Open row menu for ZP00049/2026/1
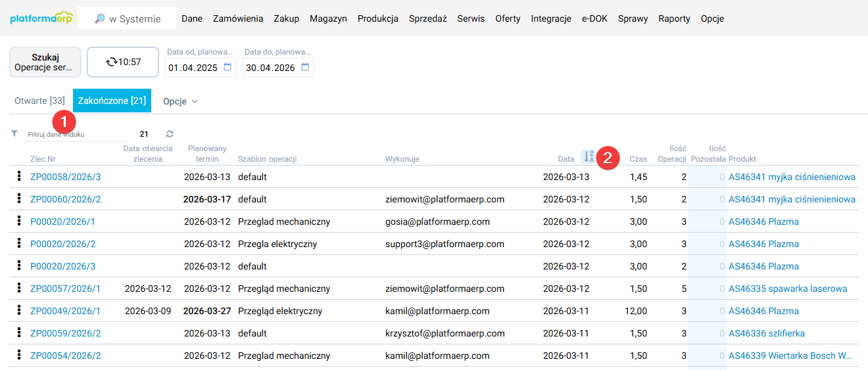This screenshot has width=868, height=370. [19, 311]
